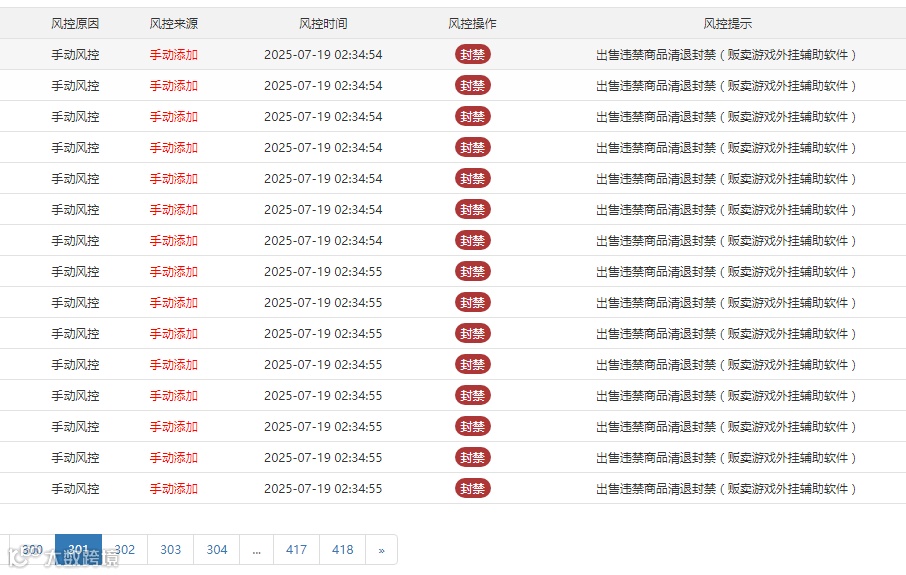
Task: Go to page 302
Action: click(x=124, y=549)
